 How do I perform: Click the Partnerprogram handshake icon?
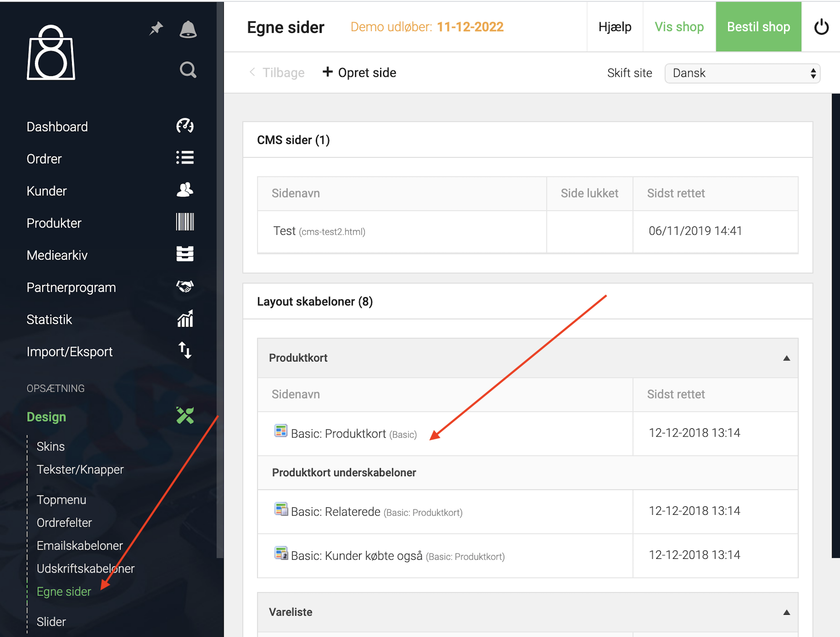tap(185, 287)
